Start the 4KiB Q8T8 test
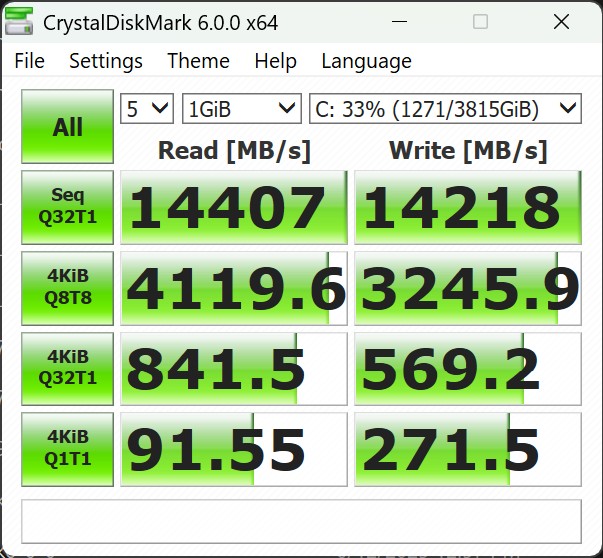Image resolution: width=603 pixels, height=558 pixels. click(67, 288)
